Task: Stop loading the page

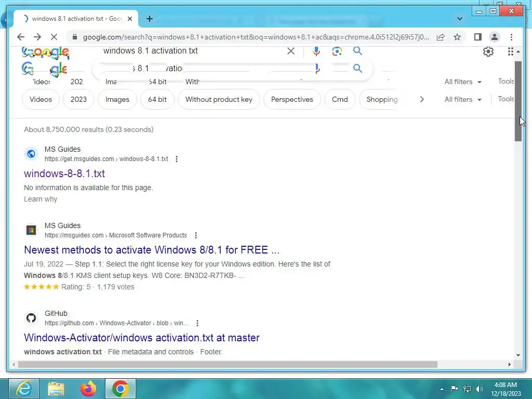Action: [54, 37]
